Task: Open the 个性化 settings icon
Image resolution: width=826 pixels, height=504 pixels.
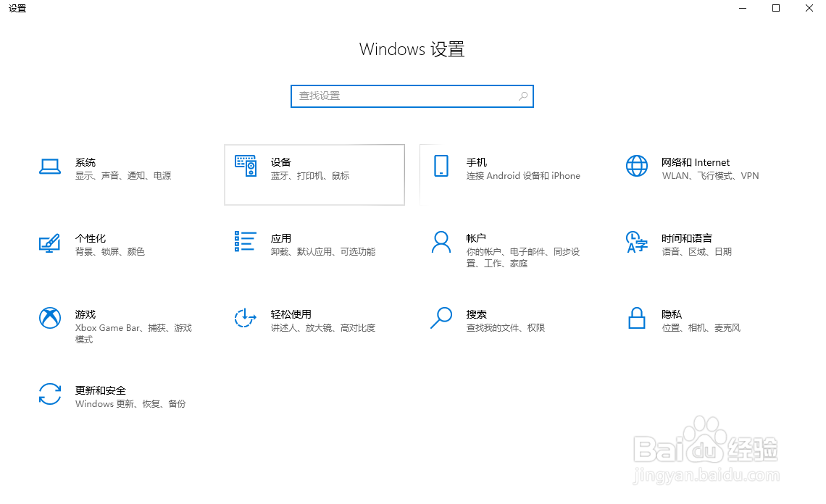Action: coord(49,243)
